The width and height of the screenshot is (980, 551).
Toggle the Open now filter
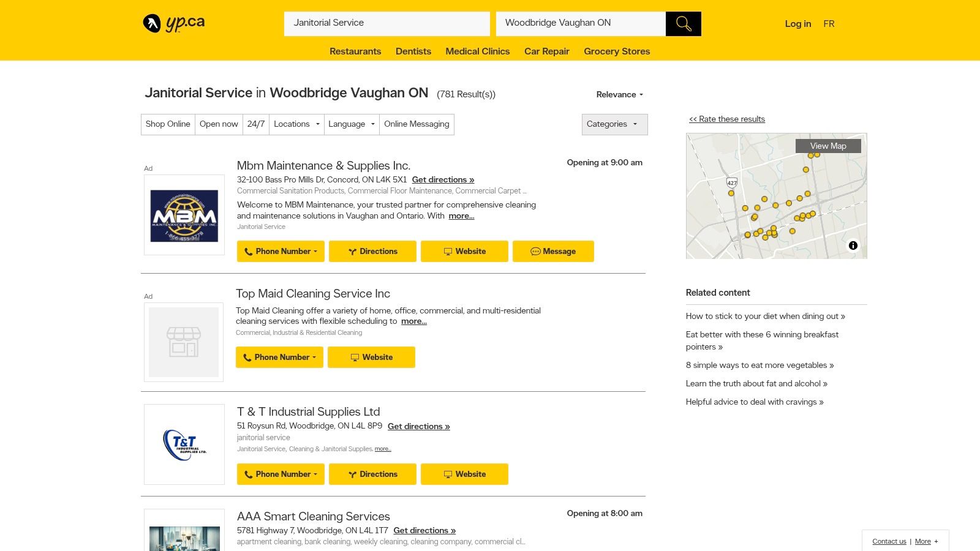[219, 124]
